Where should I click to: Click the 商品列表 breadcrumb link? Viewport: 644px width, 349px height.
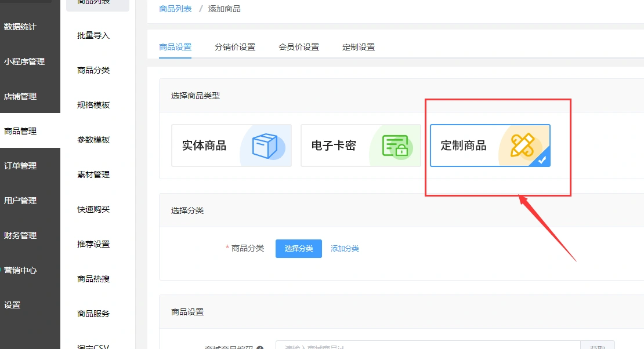tap(175, 9)
